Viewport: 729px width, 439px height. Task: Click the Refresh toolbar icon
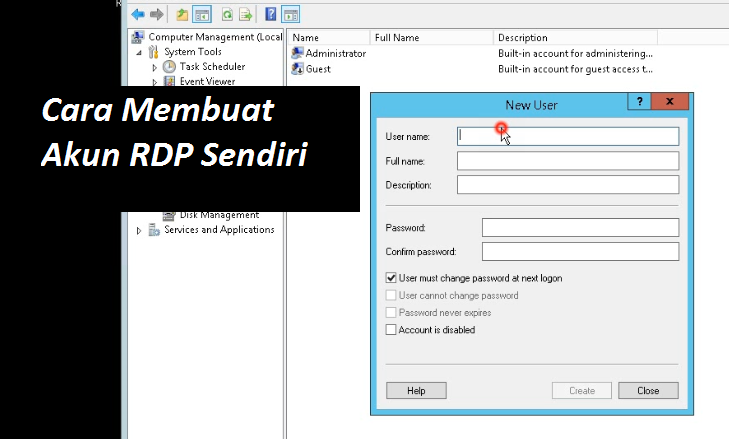227,15
